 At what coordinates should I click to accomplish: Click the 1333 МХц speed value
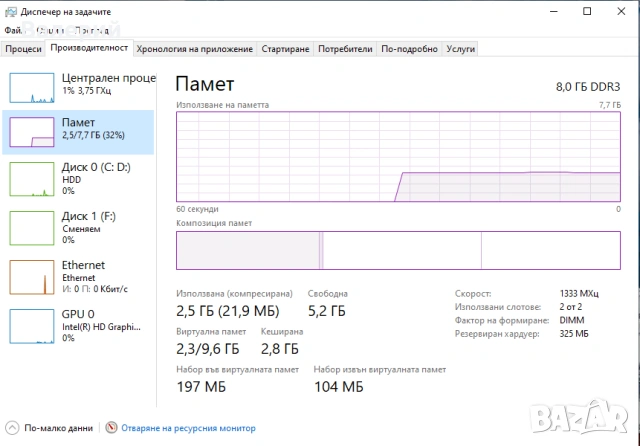point(579,293)
